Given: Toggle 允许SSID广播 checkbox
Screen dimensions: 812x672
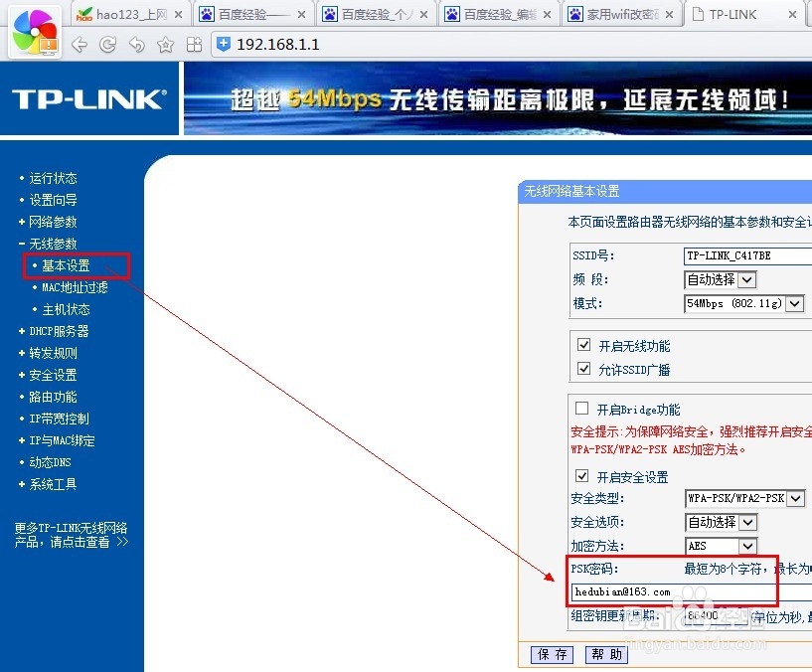Looking at the screenshot, I should [583, 369].
